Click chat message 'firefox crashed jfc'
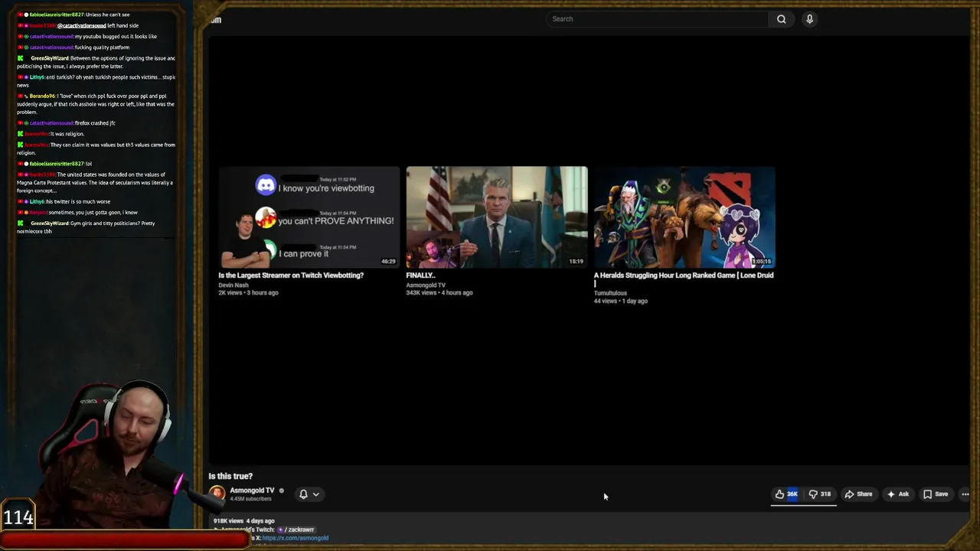 (x=95, y=123)
